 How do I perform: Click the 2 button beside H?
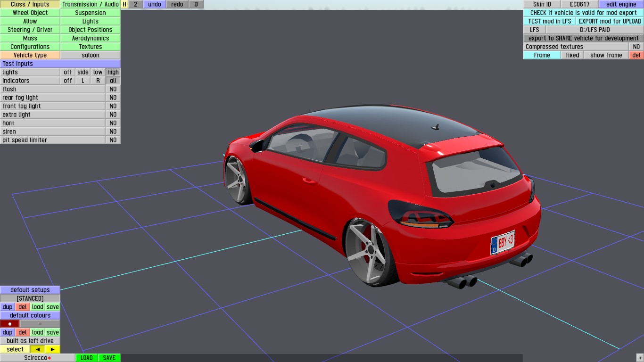[x=136, y=4]
